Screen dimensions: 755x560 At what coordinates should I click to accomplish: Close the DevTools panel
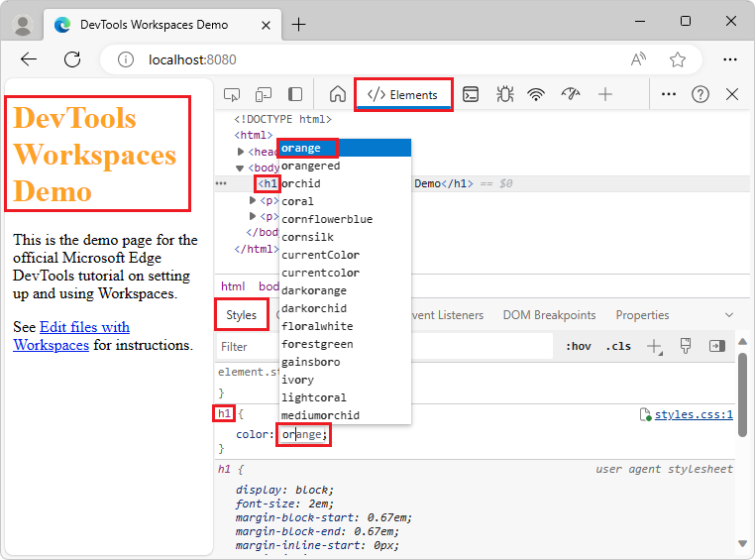732,94
